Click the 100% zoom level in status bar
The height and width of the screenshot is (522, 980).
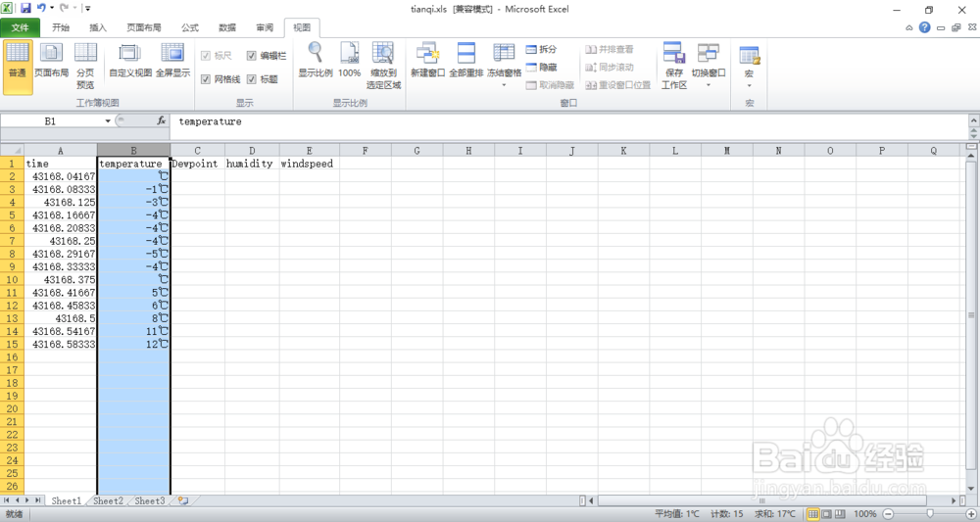pyautogui.click(x=865, y=514)
